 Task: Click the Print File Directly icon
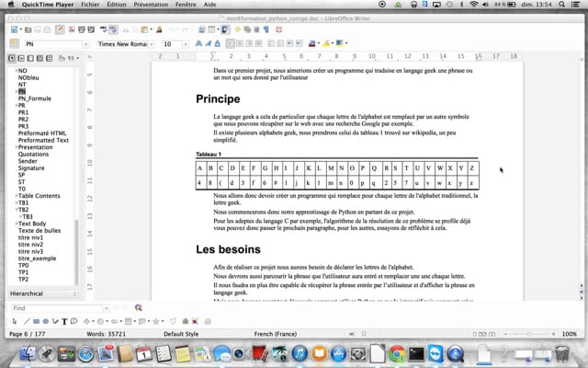pos(82,29)
